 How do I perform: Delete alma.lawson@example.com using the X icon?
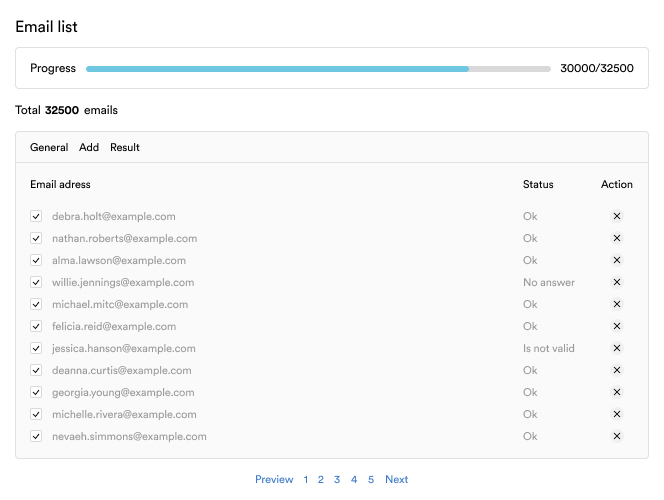617,260
